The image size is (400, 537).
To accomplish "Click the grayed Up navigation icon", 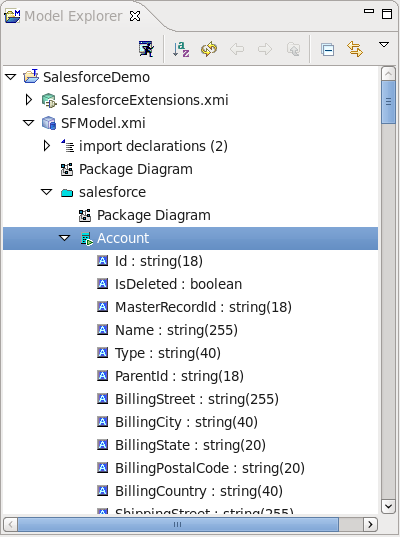I will [x=293, y=49].
